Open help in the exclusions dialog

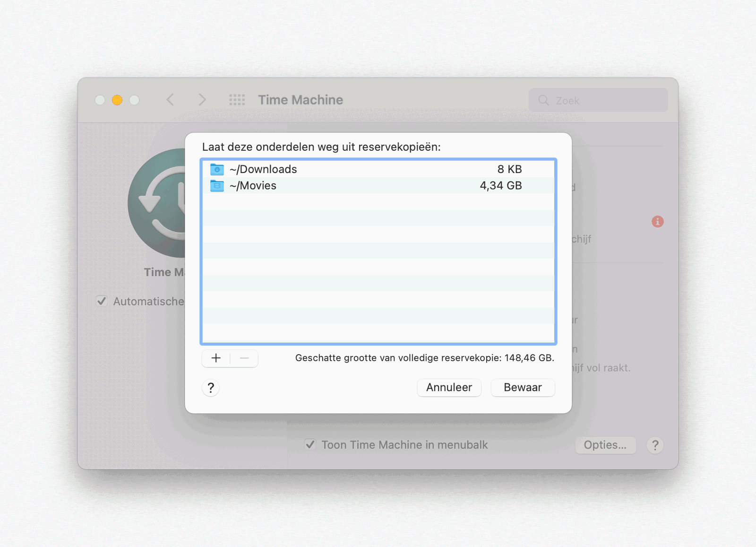coord(211,388)
